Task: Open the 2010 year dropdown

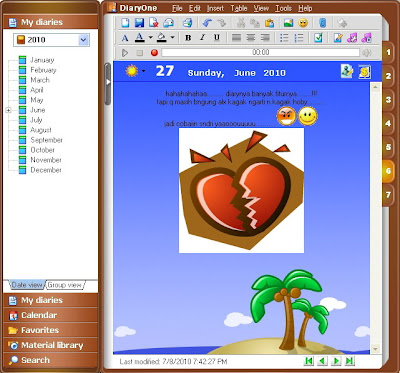Action: coord(83,40)
